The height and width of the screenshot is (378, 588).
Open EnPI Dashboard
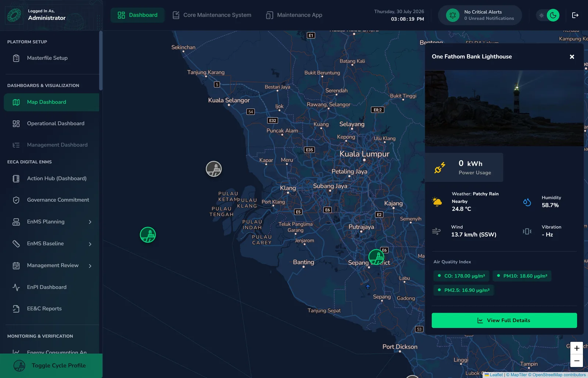click(52, 287)
